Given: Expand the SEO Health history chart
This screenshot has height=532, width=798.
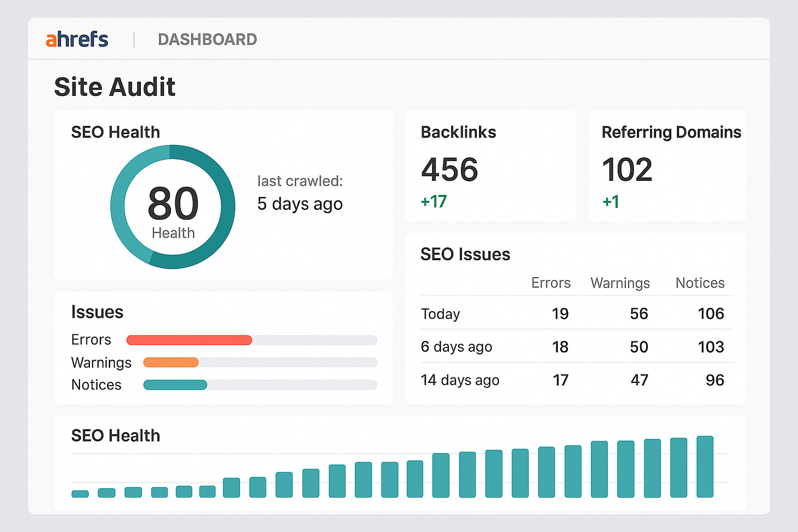Looking at the screenshot, I should point(115,435).
